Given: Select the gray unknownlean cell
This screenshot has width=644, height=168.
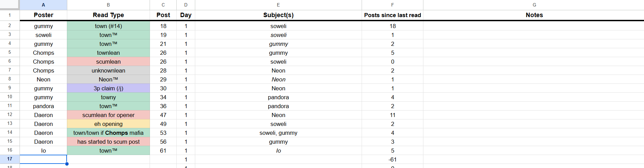Looking at the screenshot, I should click(108, 70).
